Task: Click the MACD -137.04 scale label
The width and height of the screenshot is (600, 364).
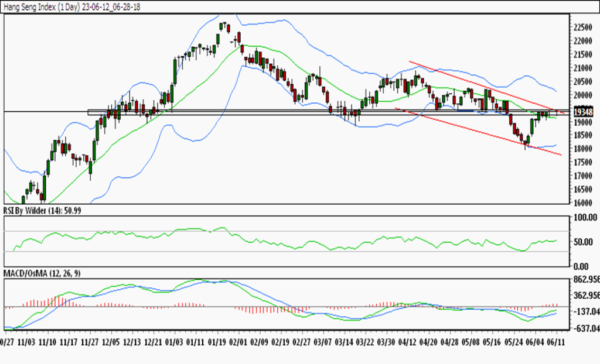Action: click(587, 312)
